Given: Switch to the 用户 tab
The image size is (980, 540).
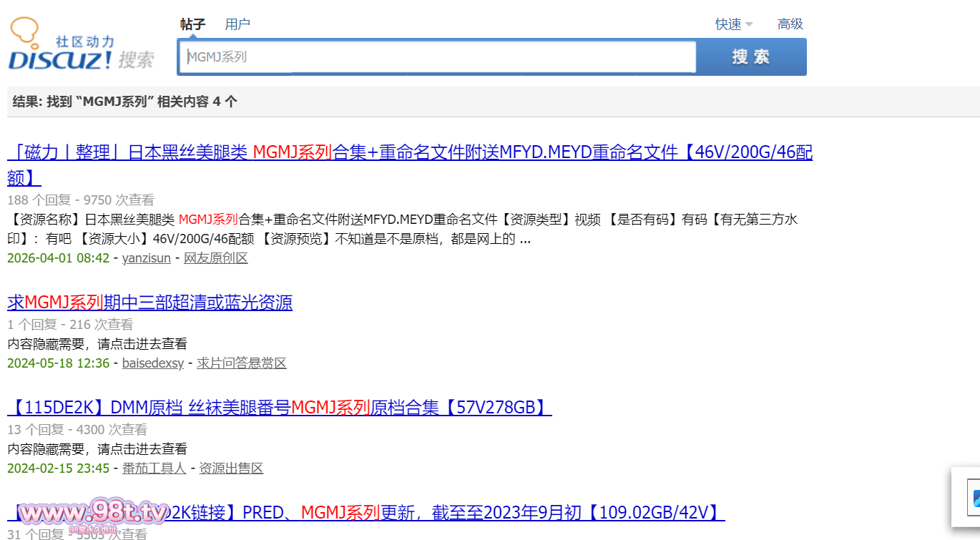Looking at the screenshot, I should coord(237,24).
